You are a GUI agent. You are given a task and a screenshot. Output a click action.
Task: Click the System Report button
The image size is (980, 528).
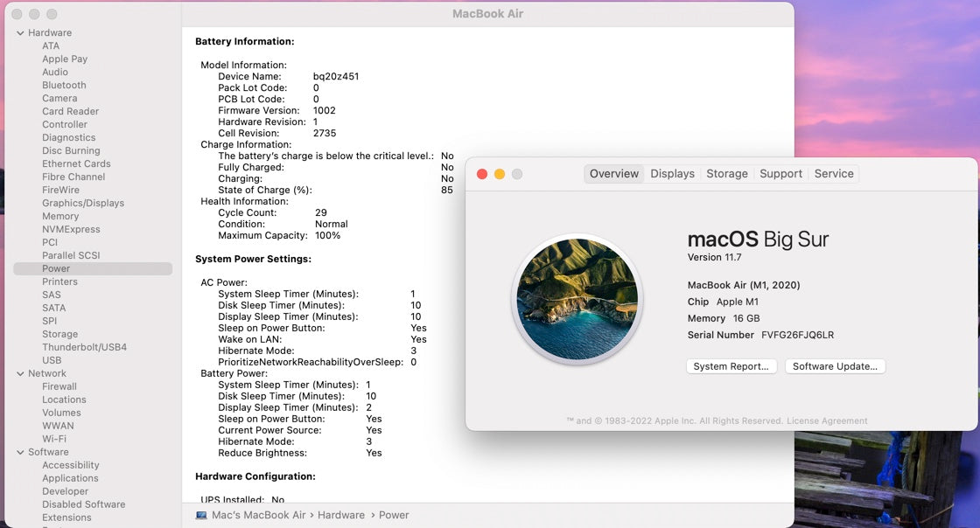click(731, 366)
